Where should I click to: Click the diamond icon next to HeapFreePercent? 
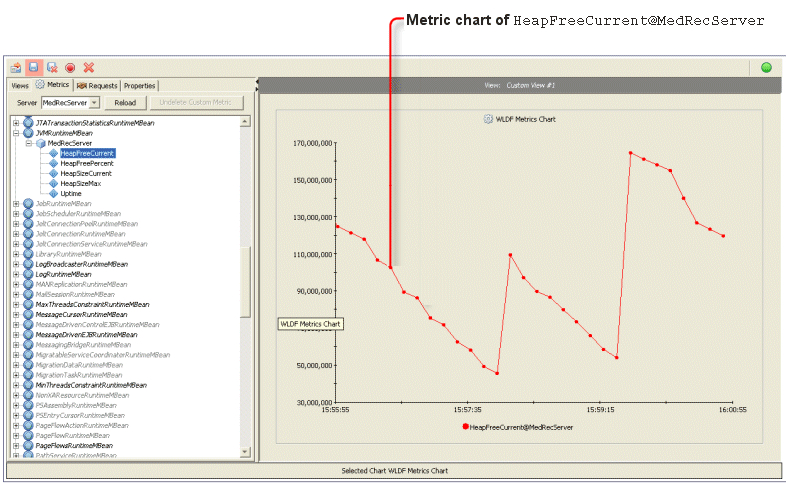[x=54, y=163]
